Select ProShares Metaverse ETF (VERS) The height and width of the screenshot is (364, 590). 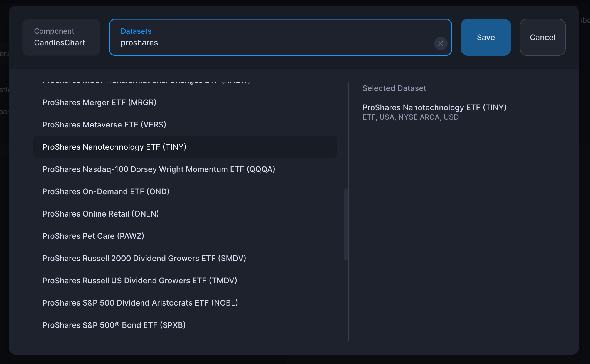tap(185, 125)
